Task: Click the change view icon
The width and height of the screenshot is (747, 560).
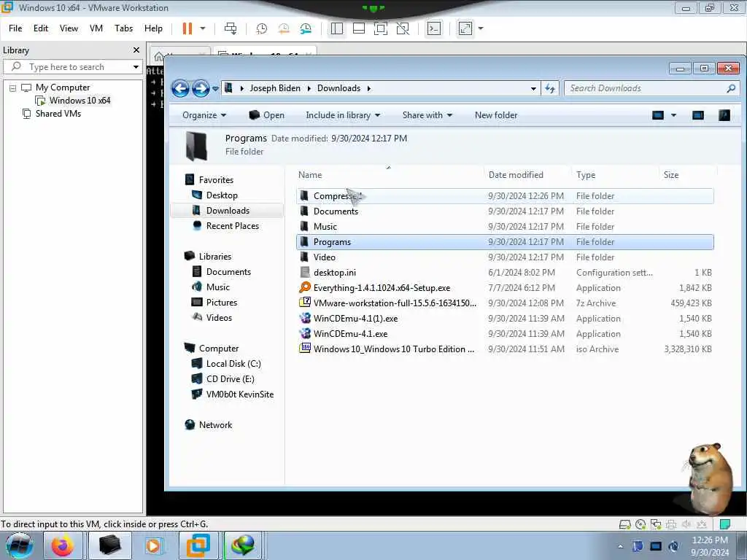Action: click(x=658, y=115)
